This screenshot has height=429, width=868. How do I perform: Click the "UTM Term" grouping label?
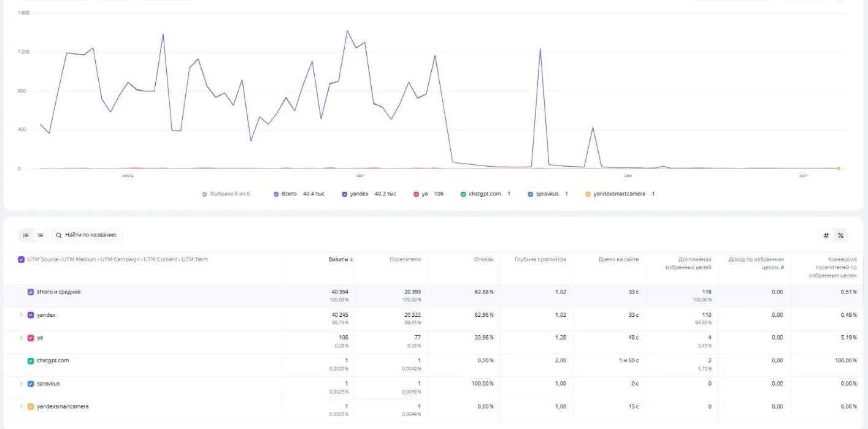pos(195,259)
